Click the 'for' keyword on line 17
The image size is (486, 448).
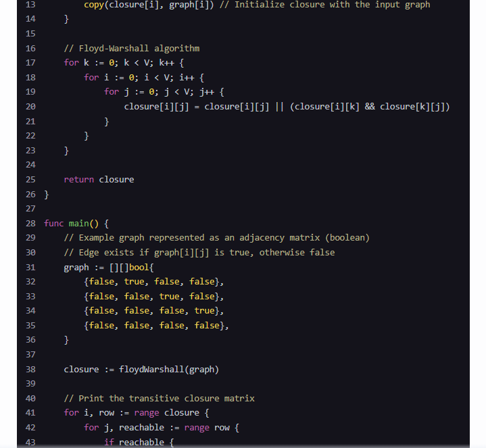coord(71,63)
